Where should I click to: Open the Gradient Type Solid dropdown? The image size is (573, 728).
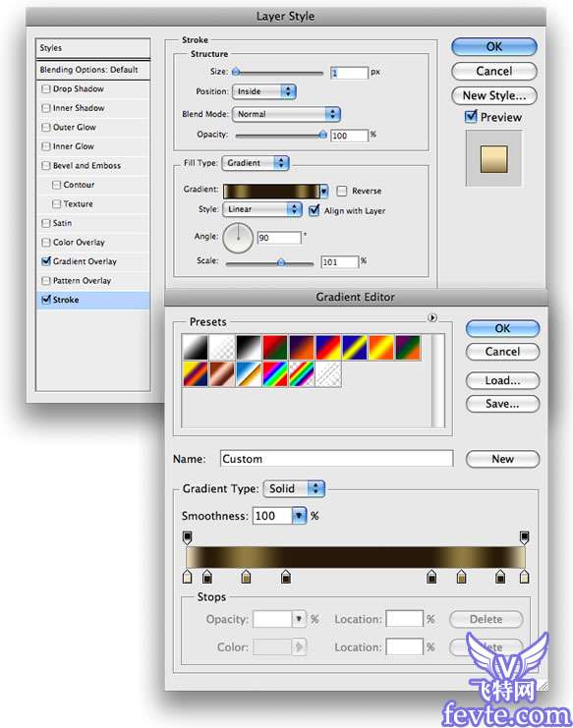click(294, 488)
